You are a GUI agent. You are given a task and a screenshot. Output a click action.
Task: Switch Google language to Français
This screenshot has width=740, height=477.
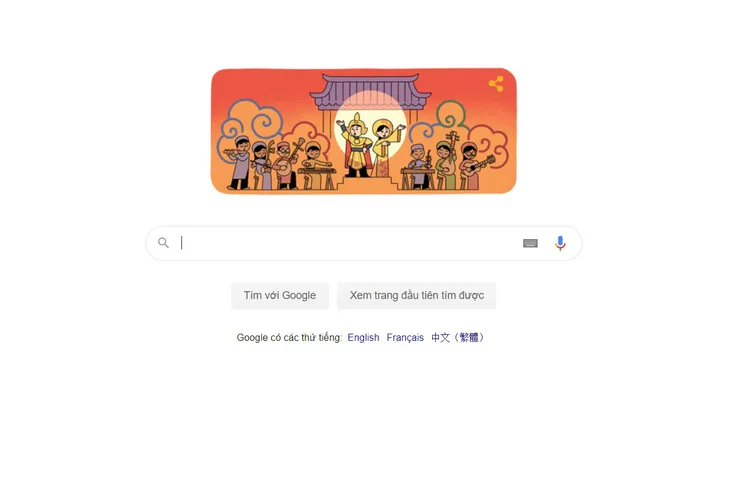click(x=405, y=337)
